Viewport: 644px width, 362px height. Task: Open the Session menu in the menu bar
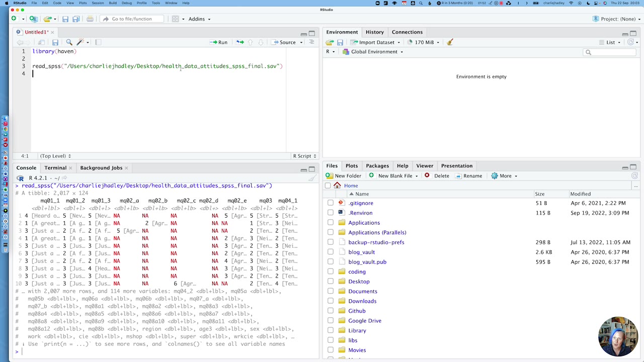click(98, 3)
